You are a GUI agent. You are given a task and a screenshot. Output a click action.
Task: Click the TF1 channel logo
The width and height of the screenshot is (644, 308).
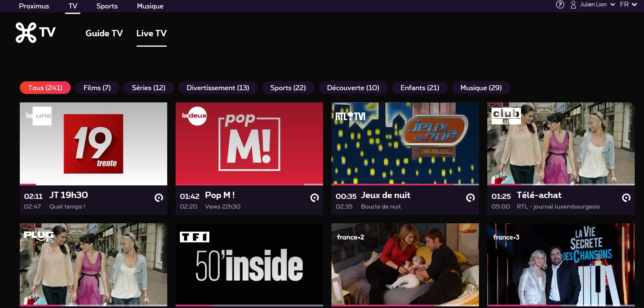tap(195, 237)
